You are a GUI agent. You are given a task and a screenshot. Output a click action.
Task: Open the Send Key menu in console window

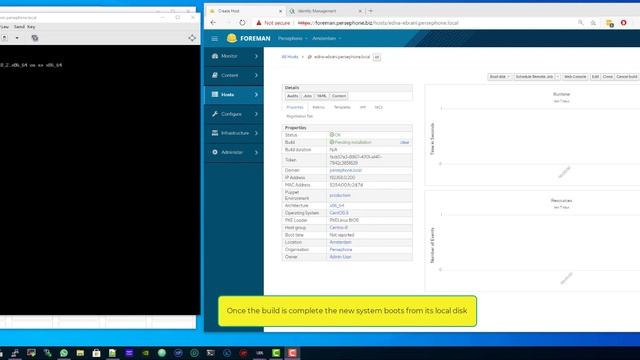(x=24, y=27)
